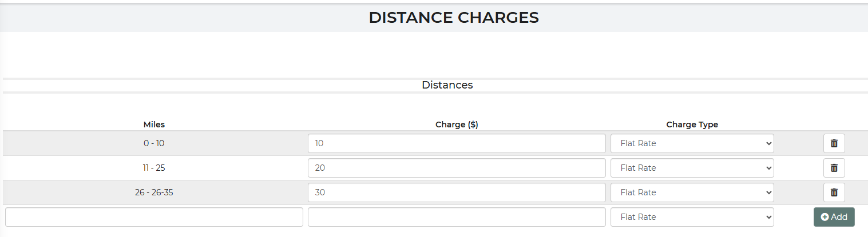Click the Charge ($) column header
The image size is (868, 237).
point(456,124)
